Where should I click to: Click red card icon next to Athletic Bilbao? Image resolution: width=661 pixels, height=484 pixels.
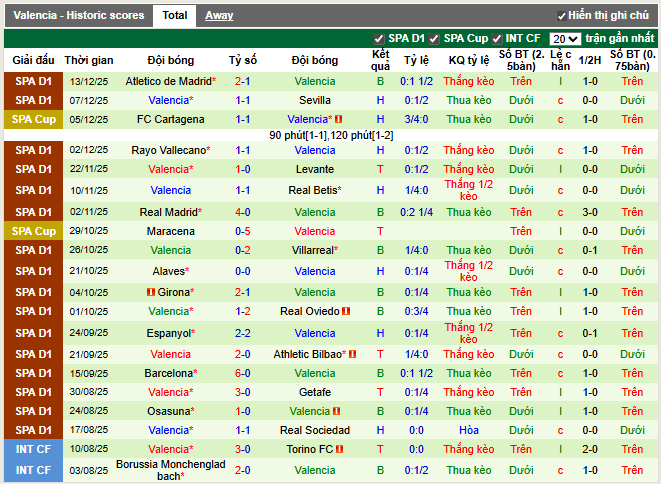point(352,354)
